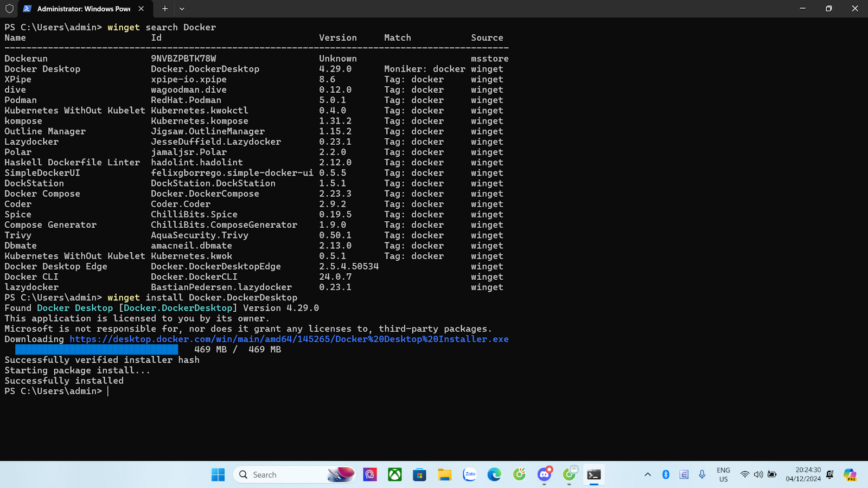Minimize the terminal window
The height and width of the screenshot is (488, 868).
pos(802,9)
